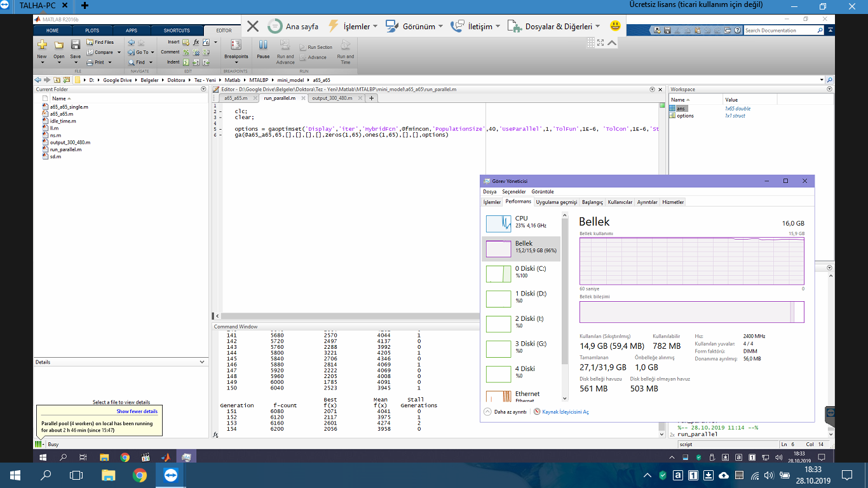Click the Windows Start button
The image size is (868, 488).
tap(15, 475)
